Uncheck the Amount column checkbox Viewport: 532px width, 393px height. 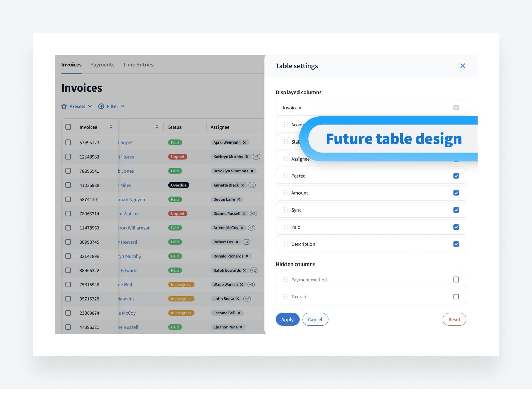(456, 193)
